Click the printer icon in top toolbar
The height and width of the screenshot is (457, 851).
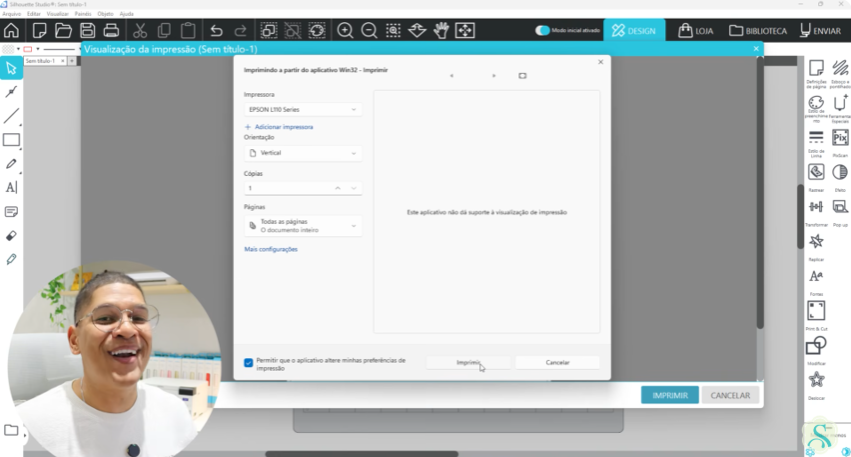pyautogui.click(x=111, y=30)
